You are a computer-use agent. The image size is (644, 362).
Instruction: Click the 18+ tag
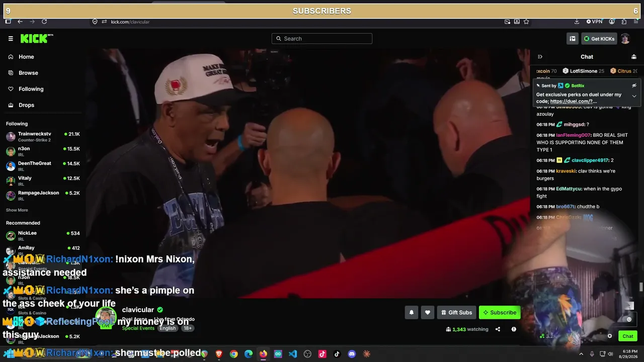pyautogui.click(x=187, y=328)
